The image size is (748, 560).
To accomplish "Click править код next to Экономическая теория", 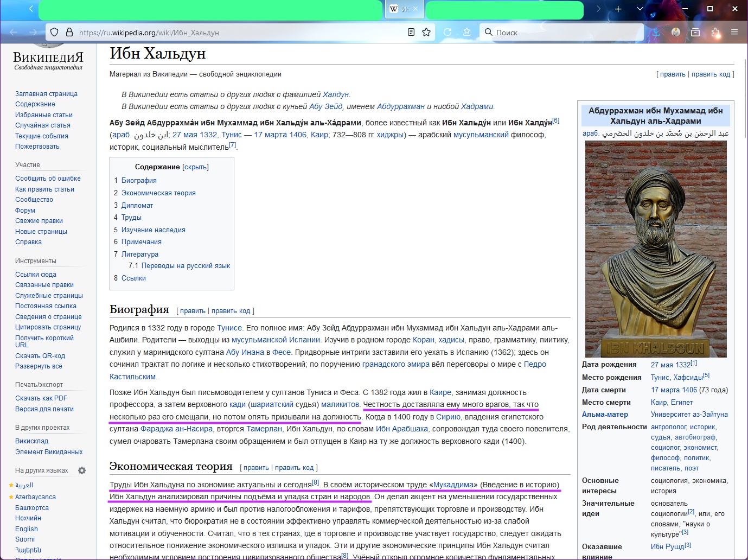I will (295, 468).
